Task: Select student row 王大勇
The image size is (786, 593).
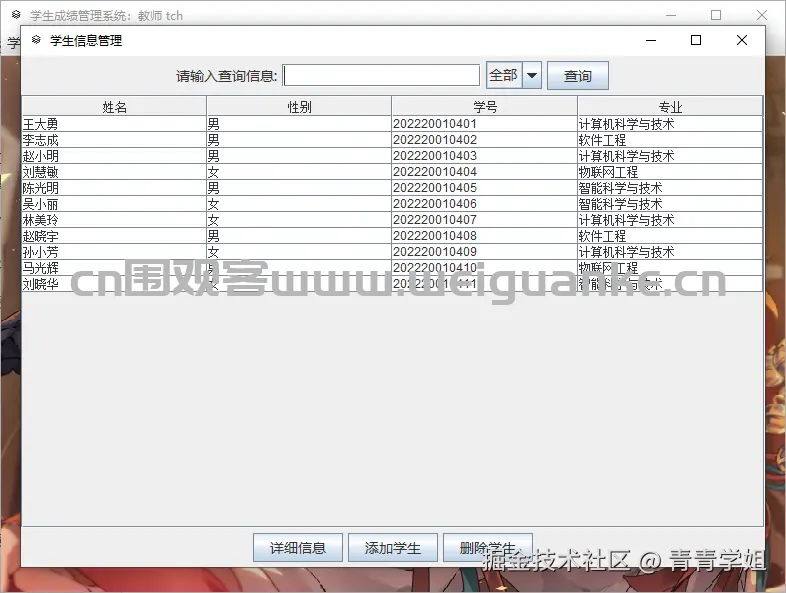Action: [392, 124]
